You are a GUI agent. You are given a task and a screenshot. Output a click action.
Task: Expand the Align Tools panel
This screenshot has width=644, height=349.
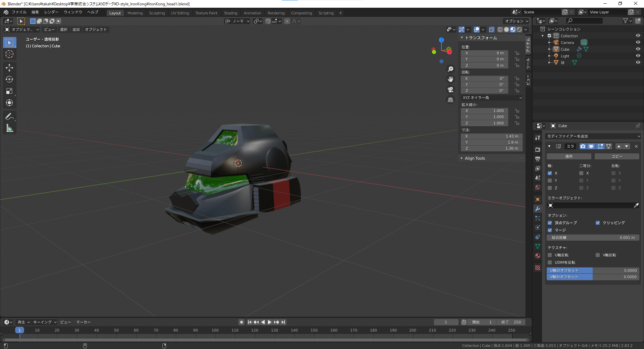[474, 158]
